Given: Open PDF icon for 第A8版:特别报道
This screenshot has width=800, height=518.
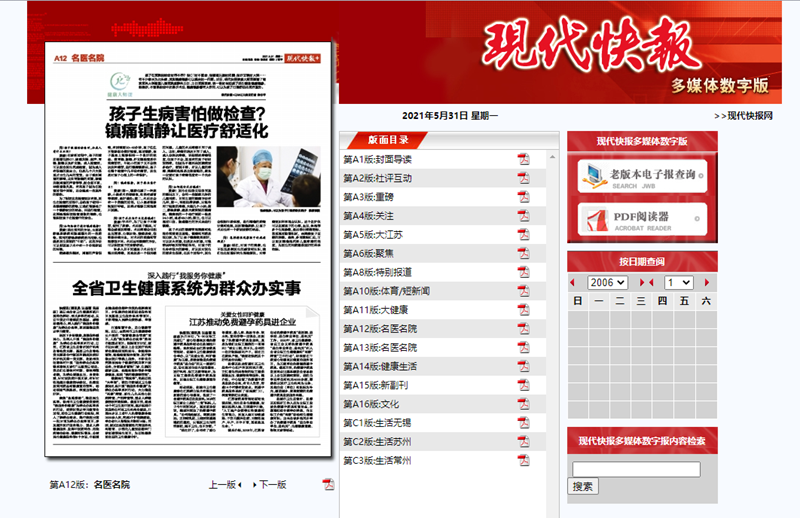Looking at the screenshot, I should pos(523,272).
